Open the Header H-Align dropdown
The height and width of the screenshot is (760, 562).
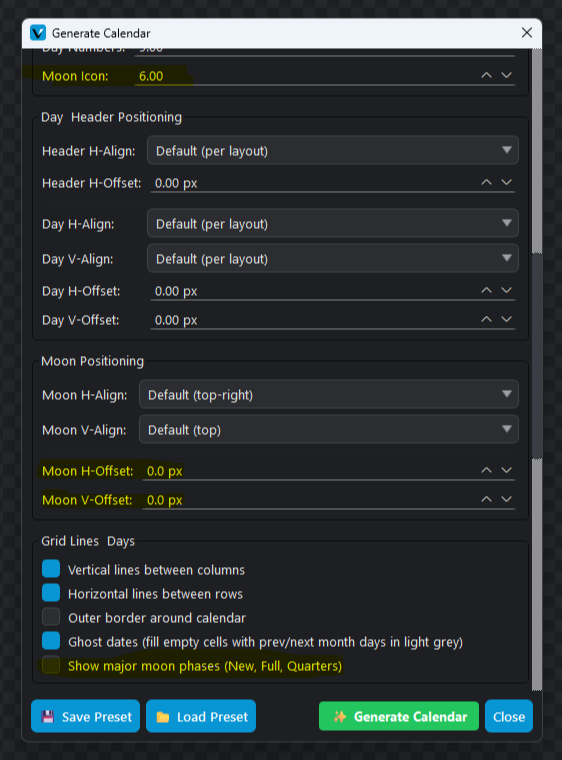(x=333, y=151)
